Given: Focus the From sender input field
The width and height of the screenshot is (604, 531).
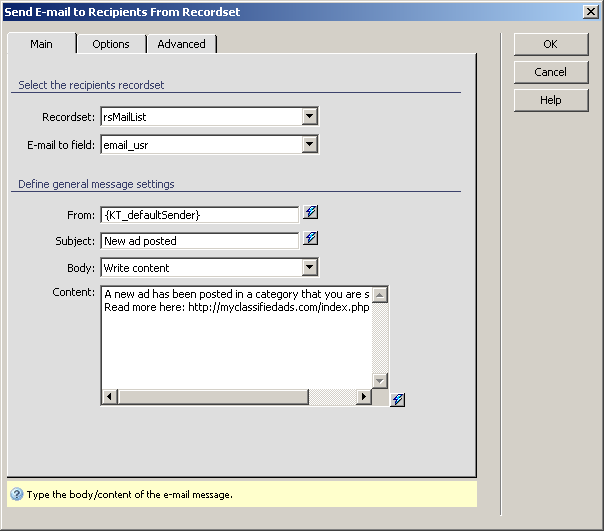Looking at the screenshot, I should (x=199, y=214).
